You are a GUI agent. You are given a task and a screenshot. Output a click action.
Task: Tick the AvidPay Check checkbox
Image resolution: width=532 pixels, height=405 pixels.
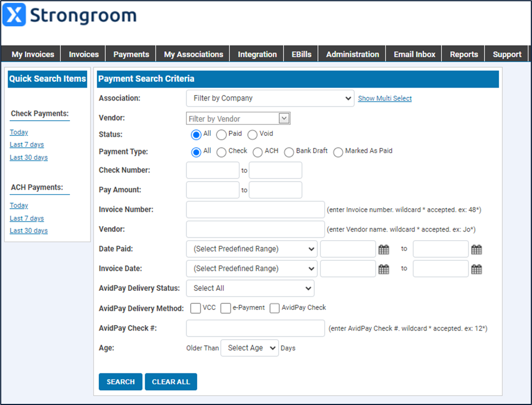(274, 308)
